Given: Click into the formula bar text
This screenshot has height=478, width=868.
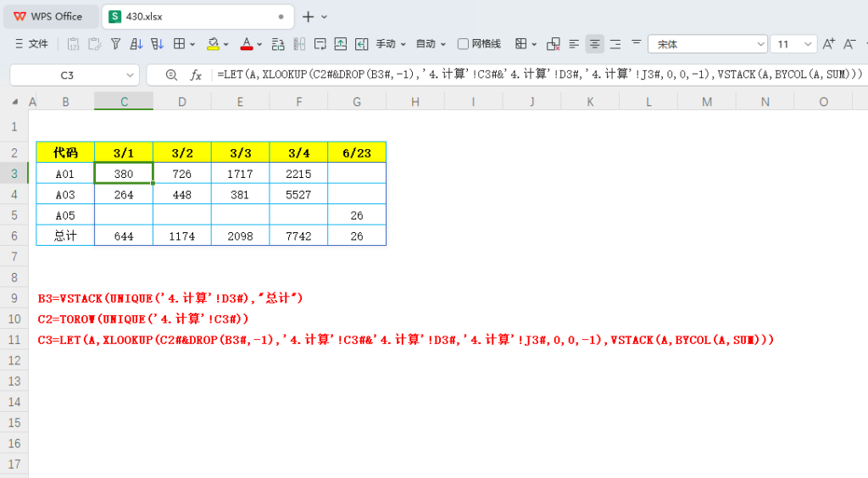Looking at the screenshot, I should 540,74.
